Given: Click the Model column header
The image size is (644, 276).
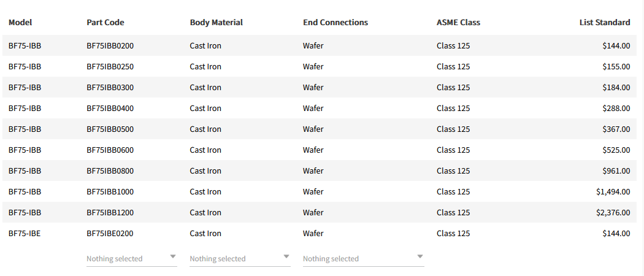Looking at the screenshot, I should pos(20,23).
